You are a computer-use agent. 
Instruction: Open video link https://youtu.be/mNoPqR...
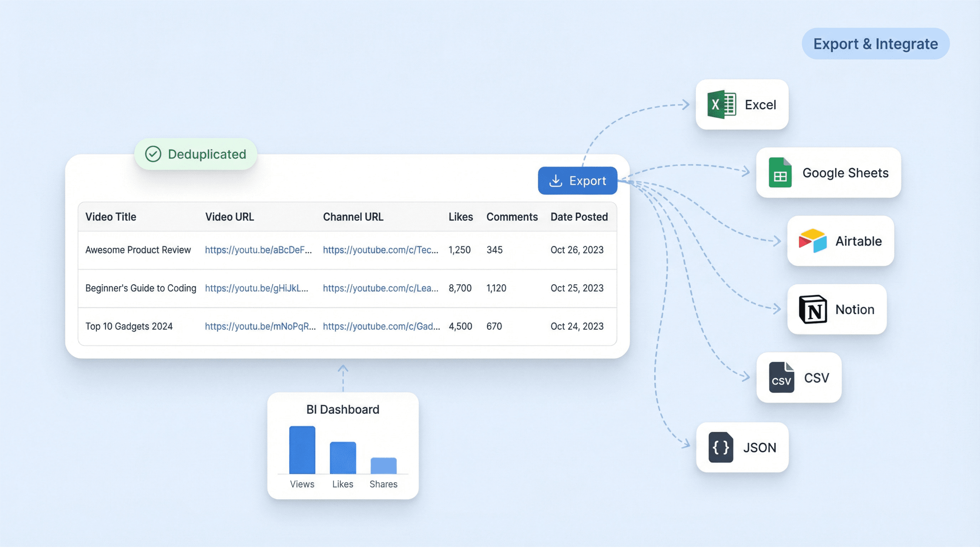pos(260,327)
